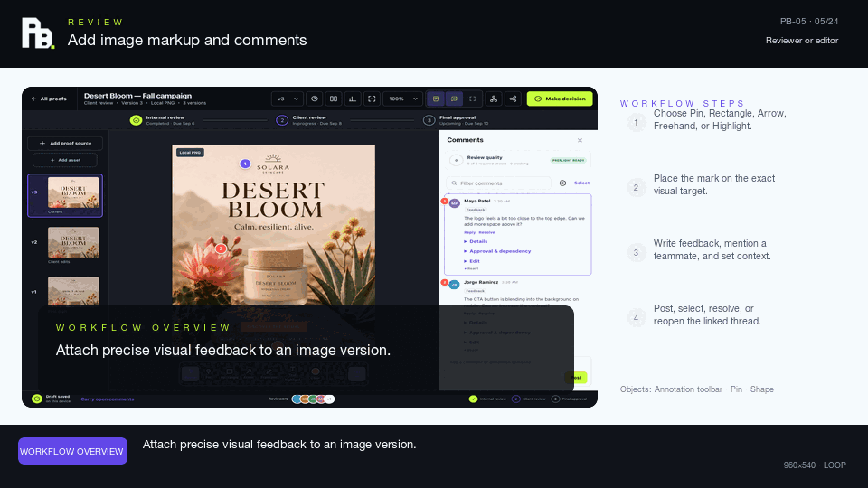868x488 pixels.
Task: Click the Local PNG badge on canvas
Action: point(190,152)
